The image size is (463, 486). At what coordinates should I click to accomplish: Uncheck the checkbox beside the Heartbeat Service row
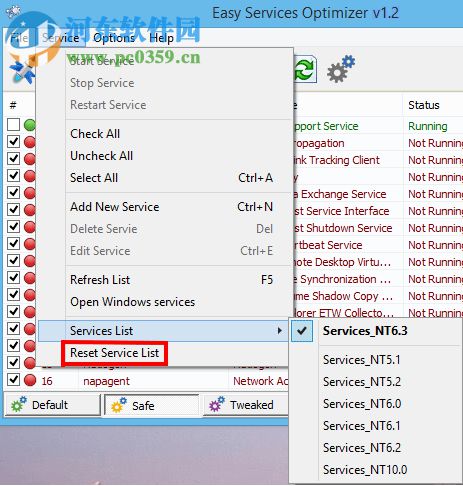(x=14, y=244)
